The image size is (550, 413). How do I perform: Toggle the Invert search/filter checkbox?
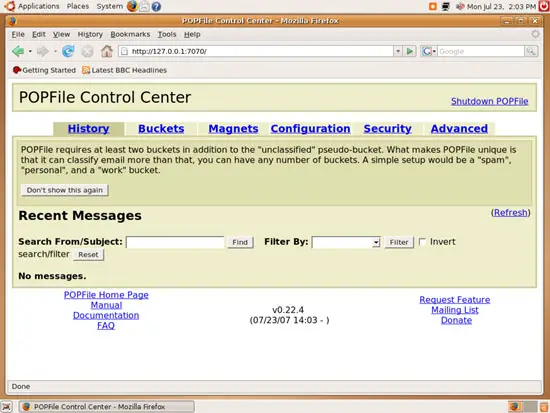[423, 242]
